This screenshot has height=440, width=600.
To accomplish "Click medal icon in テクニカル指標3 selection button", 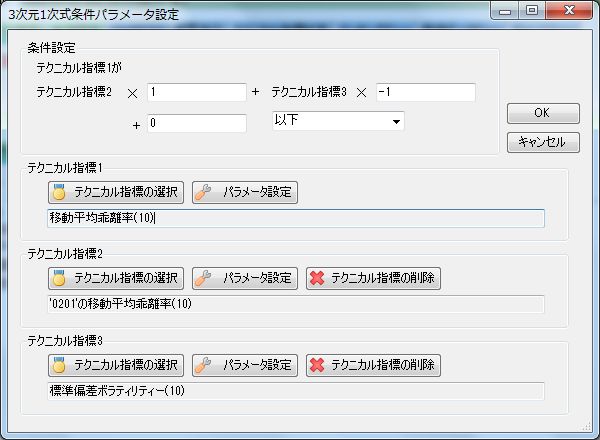I will 59,365.
